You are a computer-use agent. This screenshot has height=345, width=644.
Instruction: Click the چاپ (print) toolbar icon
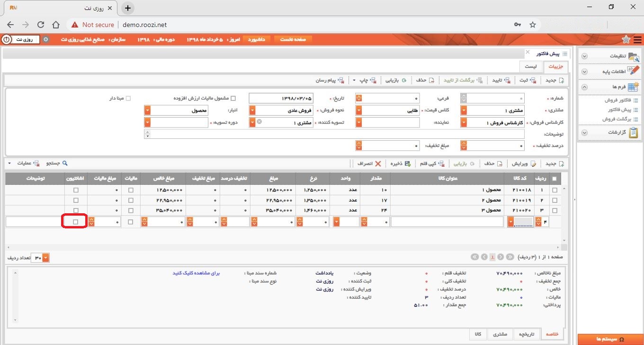click(x=373, y=80)
